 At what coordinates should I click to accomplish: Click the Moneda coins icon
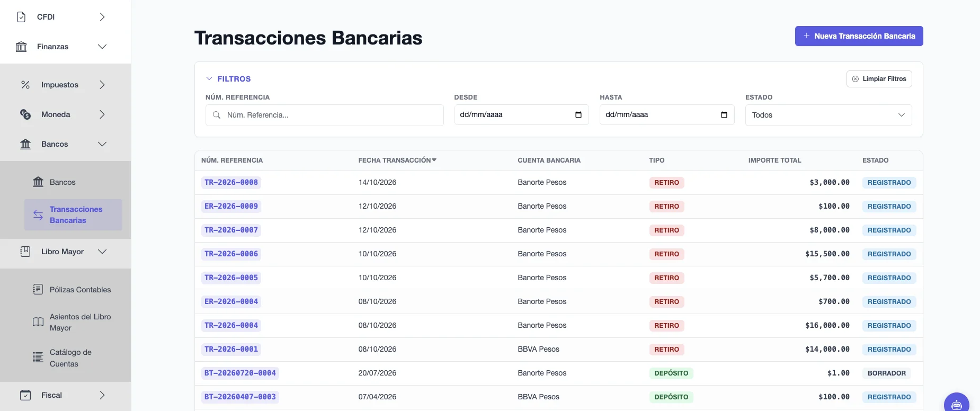pyautogui.click(x=25, y=114)
